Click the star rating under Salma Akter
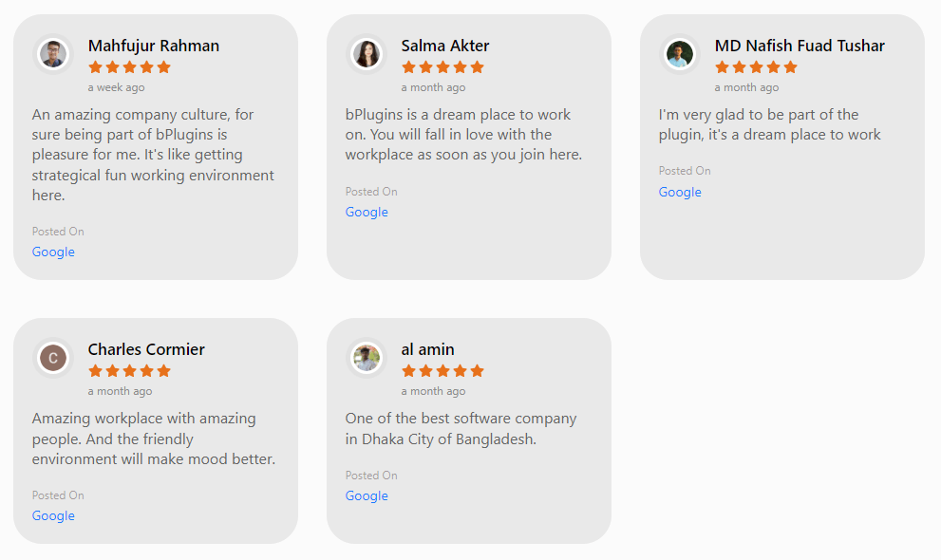941x560 pixels. [x=442, y=67]
